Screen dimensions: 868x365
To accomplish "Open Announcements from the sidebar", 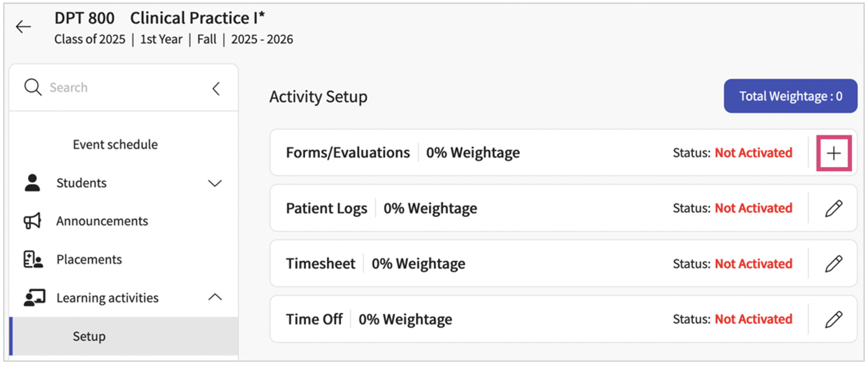I will (x=102, y=221).
